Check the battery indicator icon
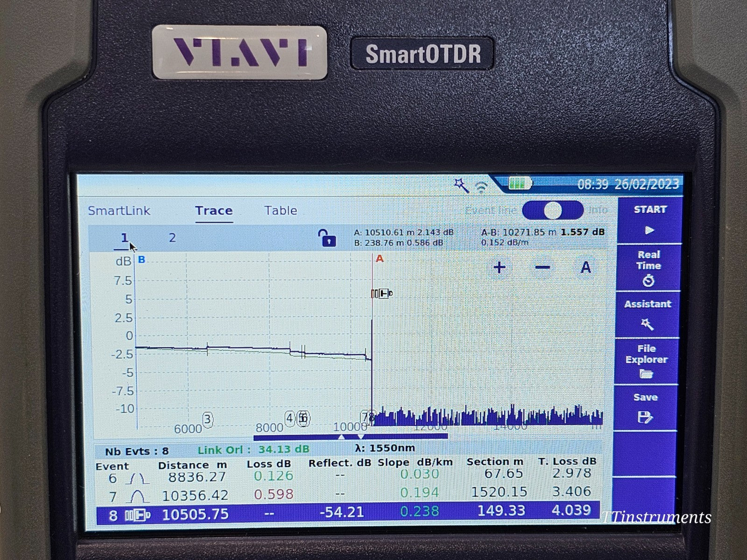747x560 pixels. [x=520, y=184]
